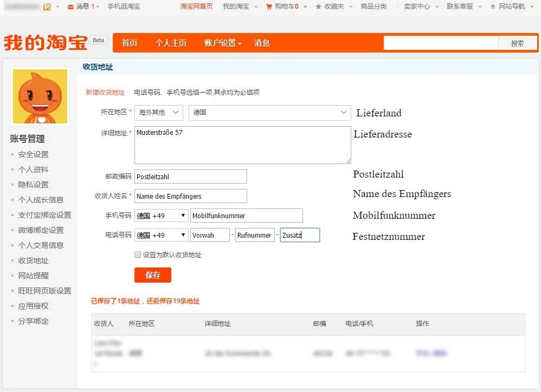This screenshot has height=392, width=541.
Task: Click the 网站导航 menu icon
Action: (x=493, y=6)
